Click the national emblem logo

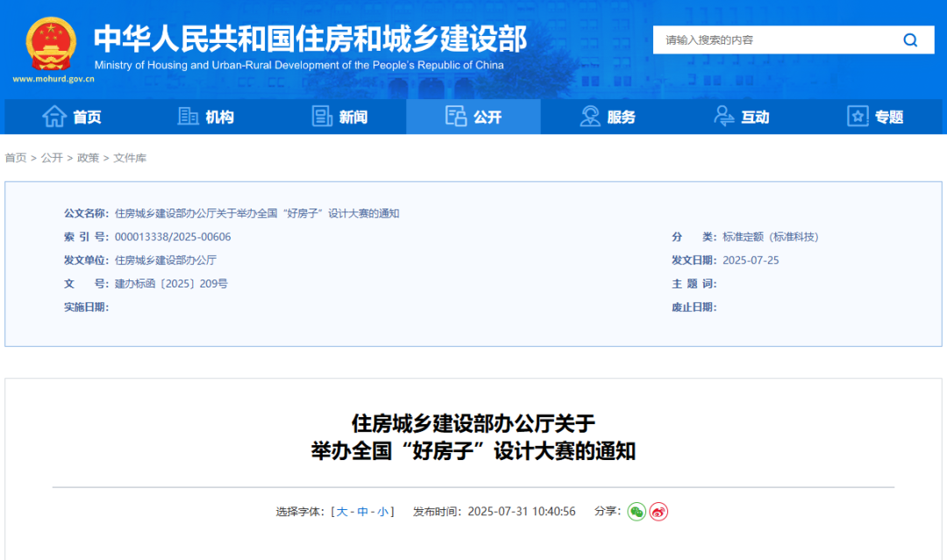click(x=51, y=44)
